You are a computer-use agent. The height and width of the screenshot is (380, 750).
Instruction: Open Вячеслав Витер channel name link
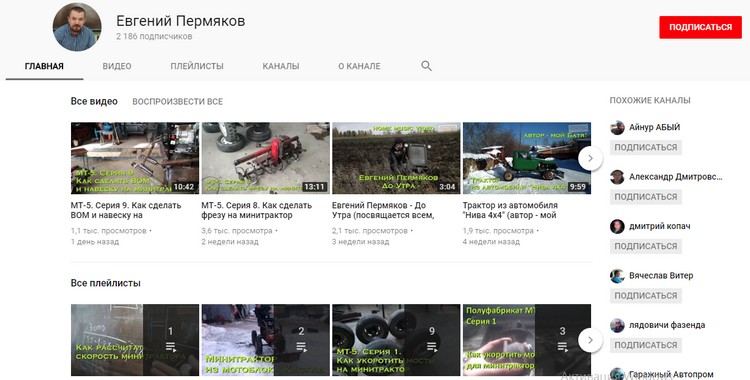click(661, 276)
